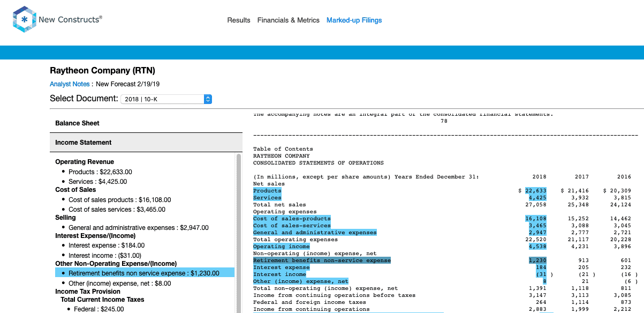This screenshot has height=313, width=644.
Task: Click the highlighted 4,538 operating income value
Action: pyautogui.click(x=537, y=247)
